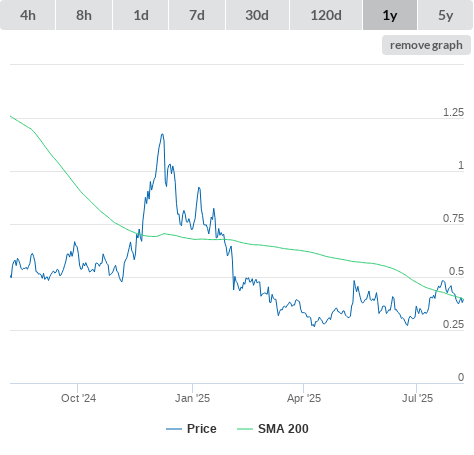Screen dimensions: 474x455
Task: Select the active 1y tab
Action: point(390,15)
